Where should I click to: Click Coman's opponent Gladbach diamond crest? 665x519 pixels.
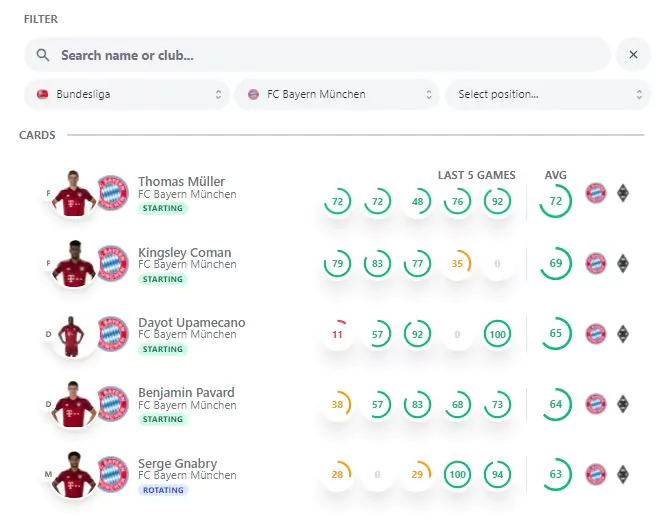point(623,263)
